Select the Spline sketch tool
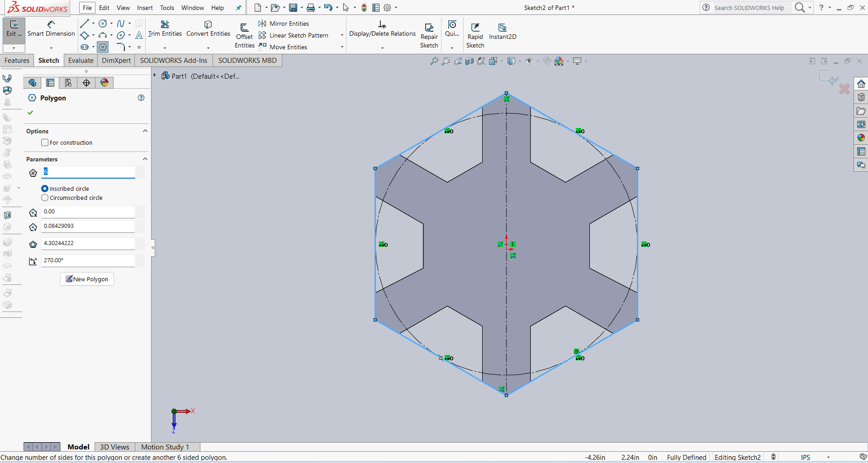The height and width of the screenshot is (463, 868). 121,24
